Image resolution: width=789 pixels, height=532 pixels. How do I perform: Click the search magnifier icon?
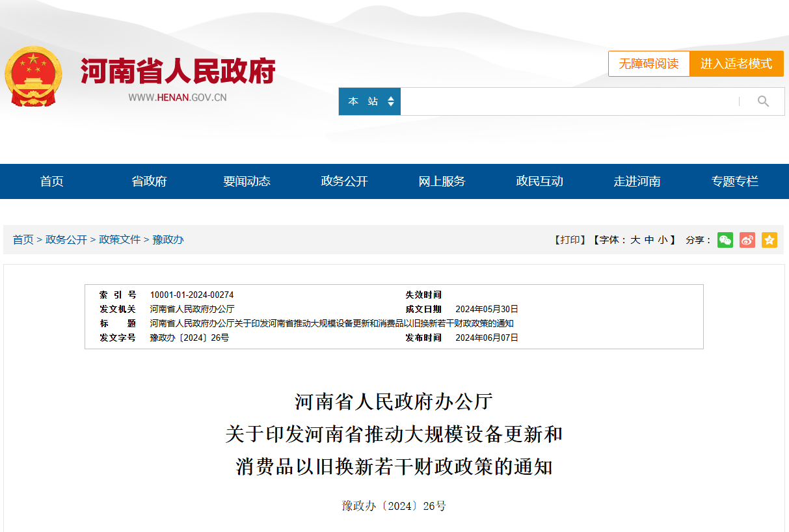click(x=763, y=101)
